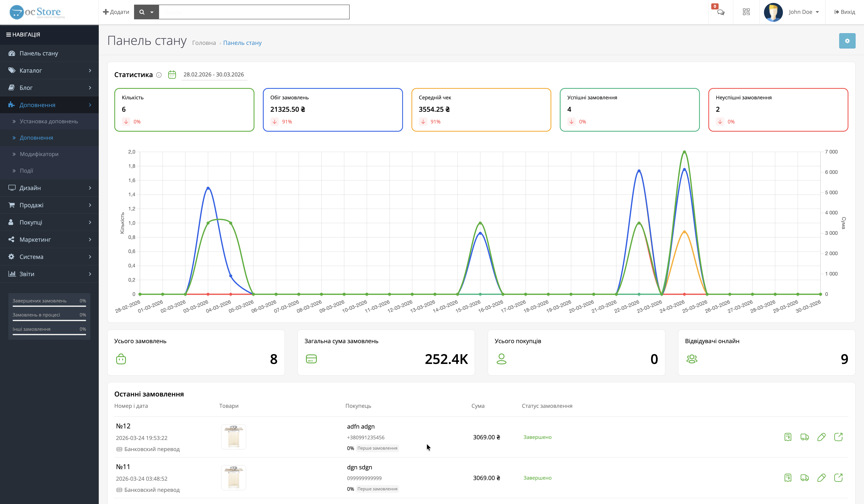Click the settings gear button on the dashboard
The width and height of the screenshot is (864, 504).
847,41
